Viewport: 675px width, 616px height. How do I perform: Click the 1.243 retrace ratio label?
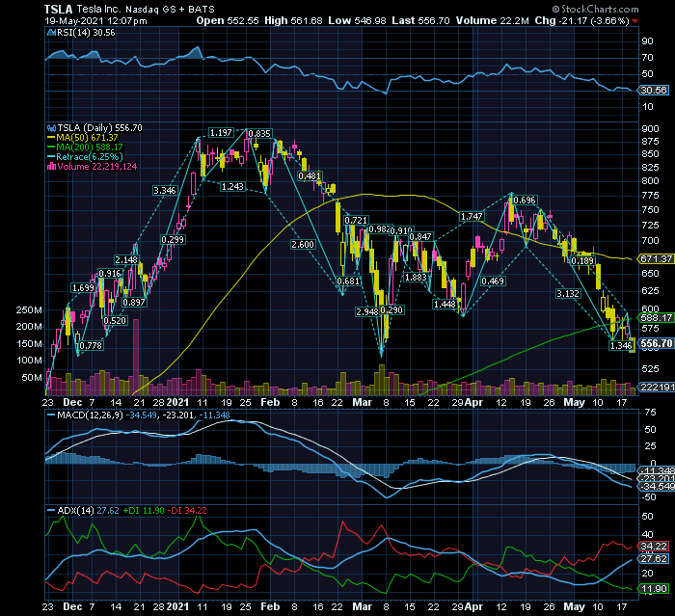coord(232,186)
